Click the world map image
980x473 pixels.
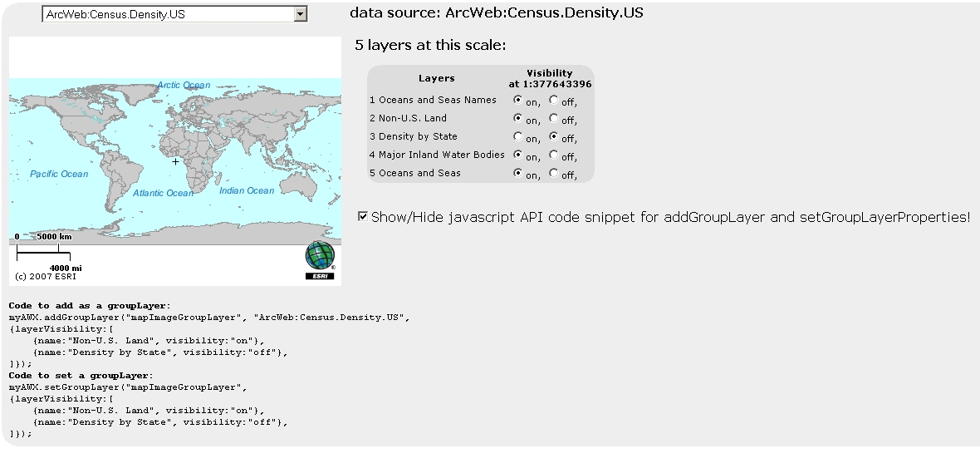[x=175, y=160]
